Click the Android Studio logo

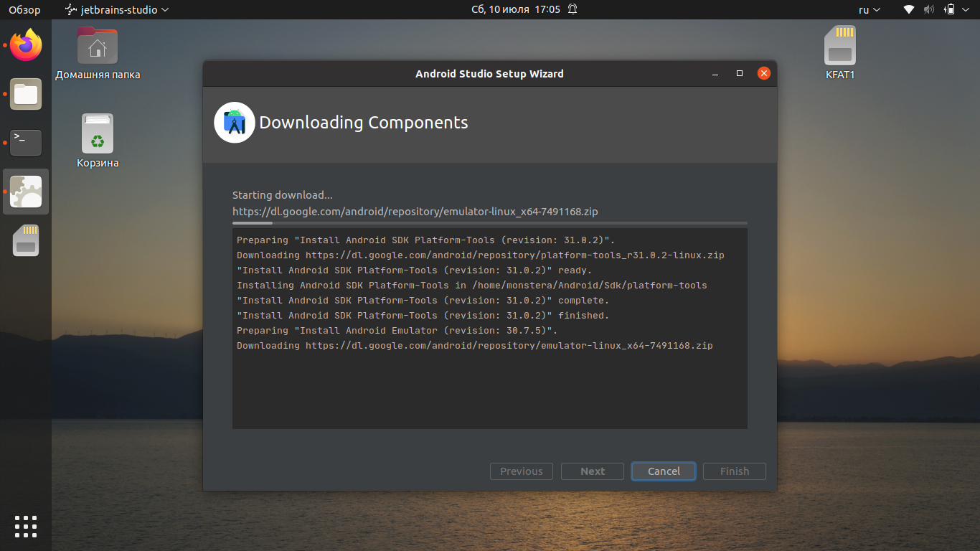(x=235, y=123)
